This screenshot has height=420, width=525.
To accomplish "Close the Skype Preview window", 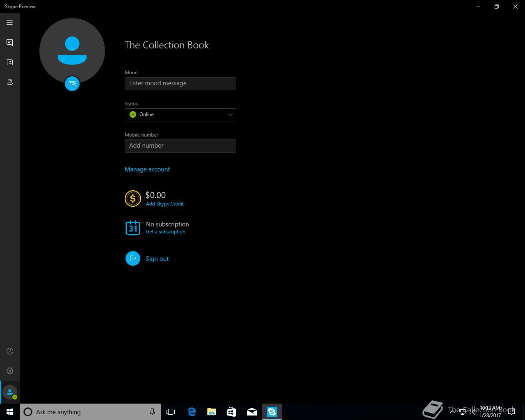I will 516,7.
